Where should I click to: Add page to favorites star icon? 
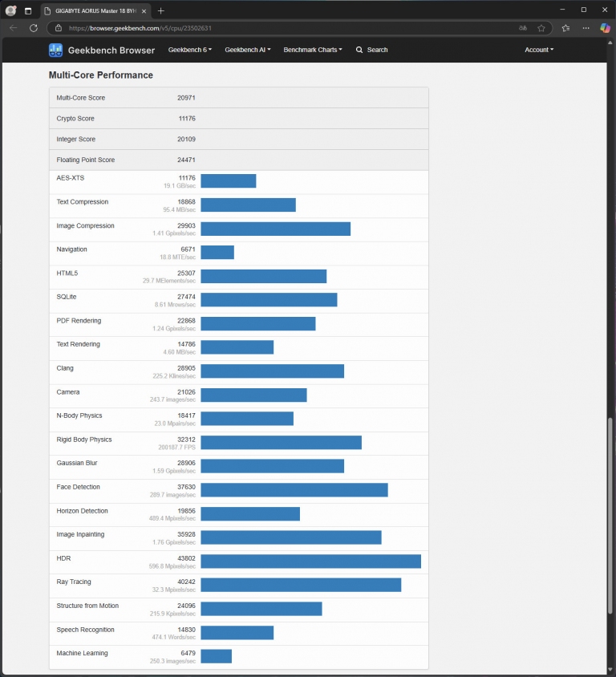click(x=541, y=28)
